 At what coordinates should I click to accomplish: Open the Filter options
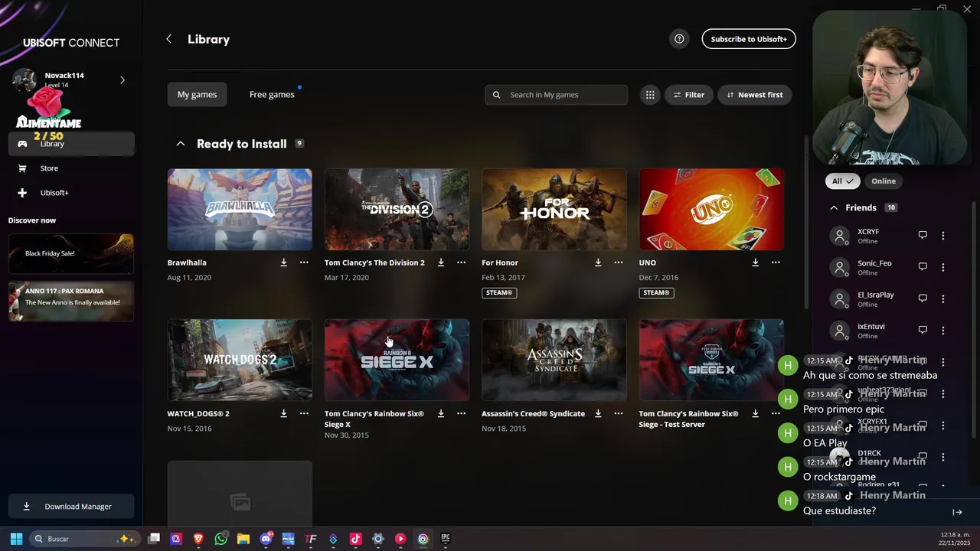pyautogui.click(x=689, y=95)
